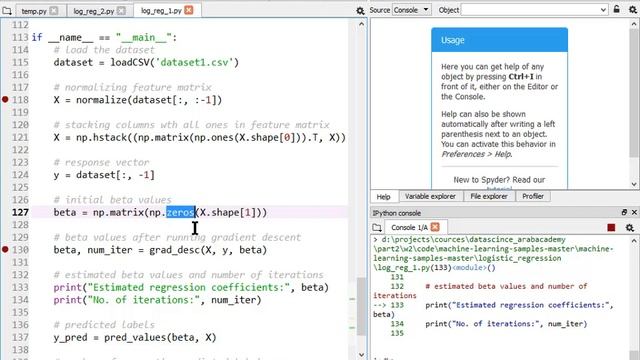
Task: Open the editor options gear menu
Action: pyautogui.click(x=360, y=11)
